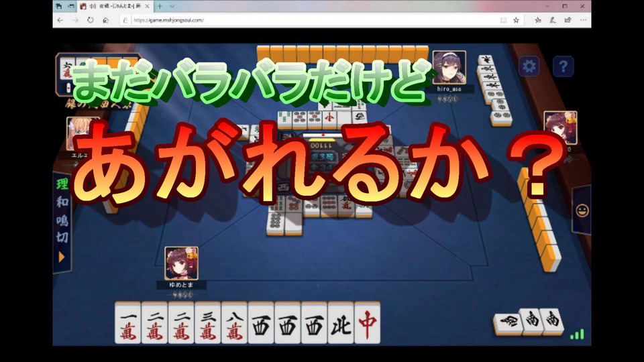Screen dimensions: 644x362
Task: Click the called 南 meld tiles
Action: coord(529,321)
